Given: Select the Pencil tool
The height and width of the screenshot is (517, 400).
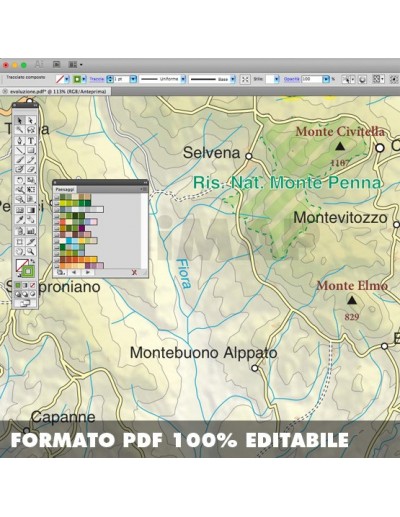Looking at the screenshot, I should (30, 160).
